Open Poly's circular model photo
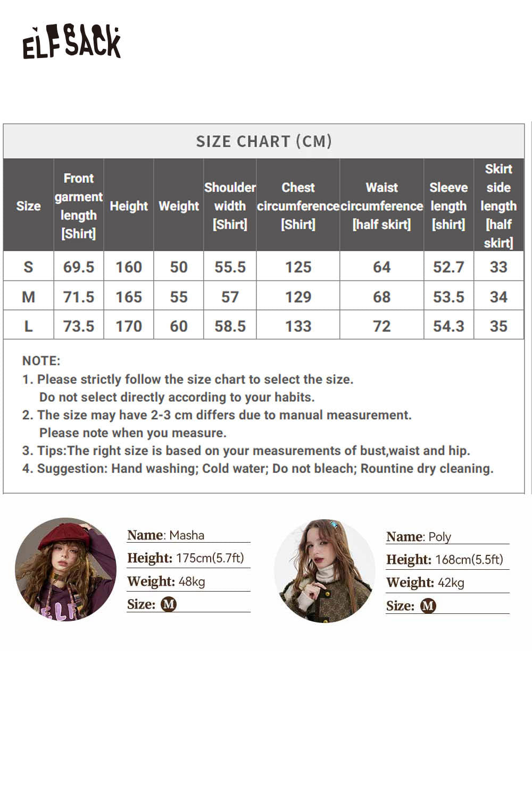 coord(324,570)
